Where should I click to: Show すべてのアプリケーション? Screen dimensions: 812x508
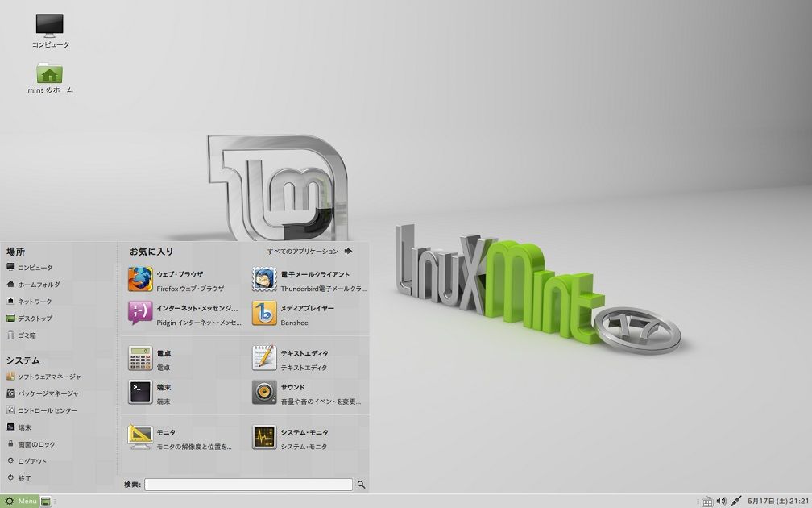coord(309,252)
